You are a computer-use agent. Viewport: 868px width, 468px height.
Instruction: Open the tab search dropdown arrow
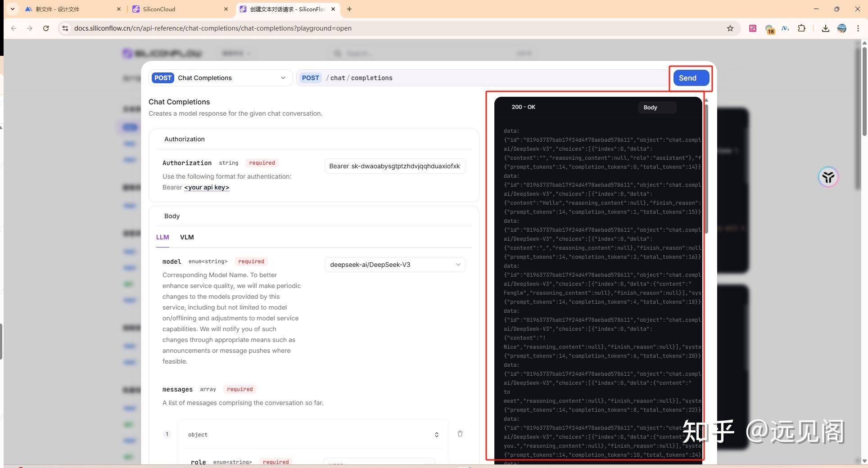pos(12,9)
